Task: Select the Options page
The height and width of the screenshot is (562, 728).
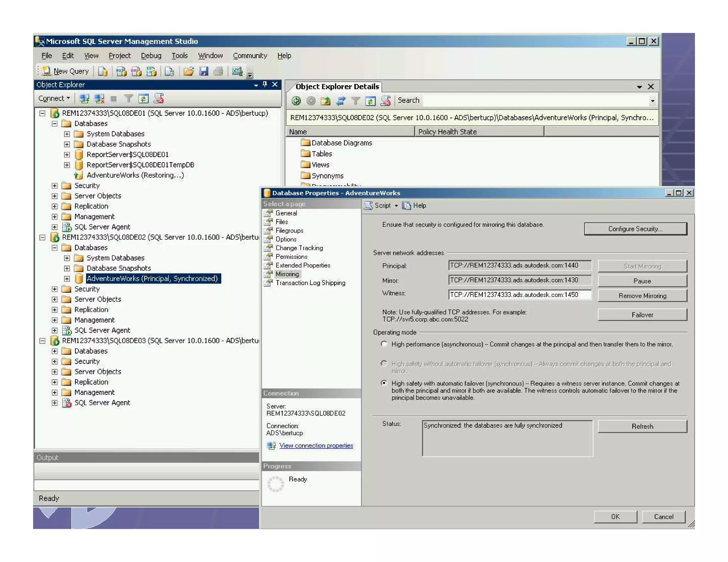Action: coord(286,239)
